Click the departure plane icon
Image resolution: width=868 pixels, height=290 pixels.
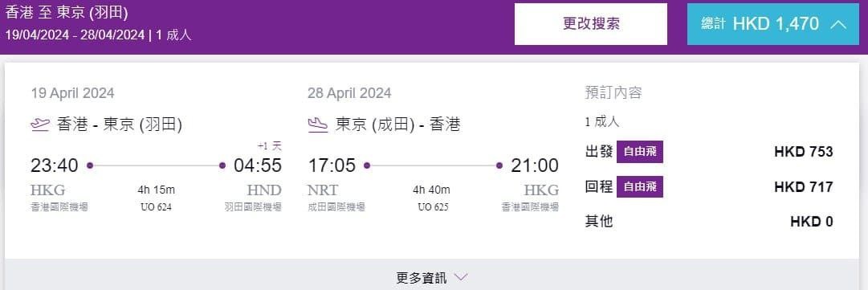click(40, 125)
